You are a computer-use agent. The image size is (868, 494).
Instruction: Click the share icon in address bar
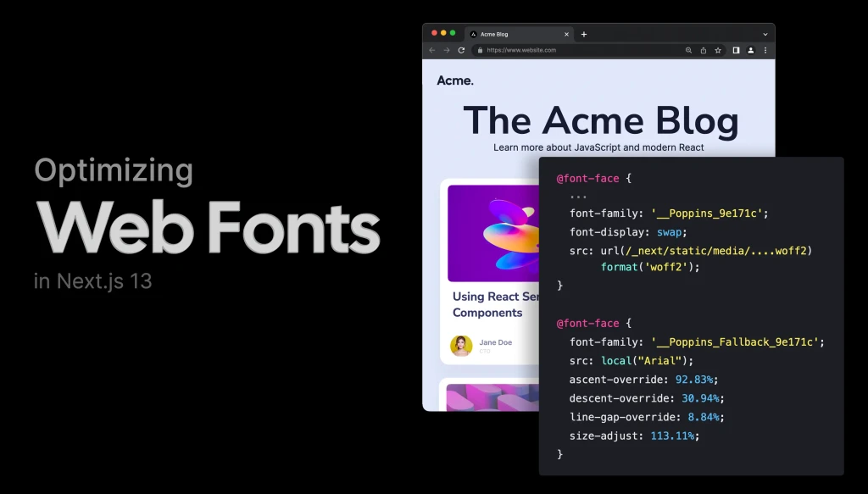pyautogui.click(x=703, y=50)
